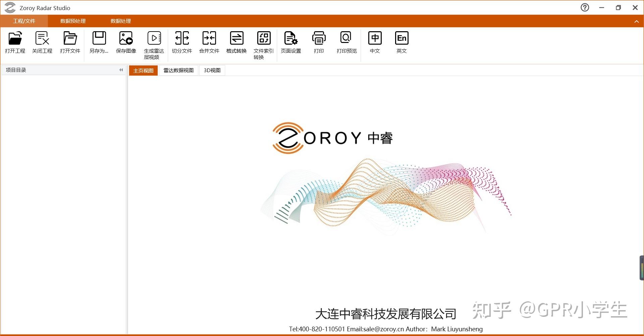Minimize the Zoroy Radar Studio window
The image size is (644, 336).
click(602, 7)
